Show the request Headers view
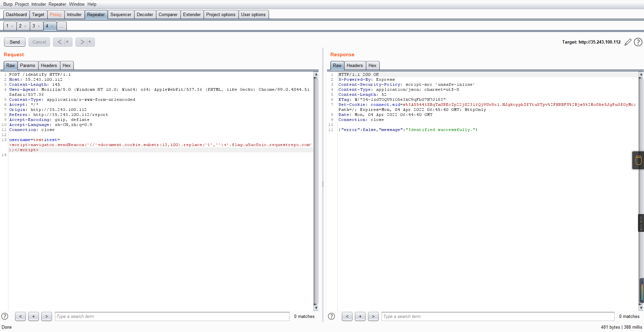Screen dimensions: 644x332 pos(49,65)
